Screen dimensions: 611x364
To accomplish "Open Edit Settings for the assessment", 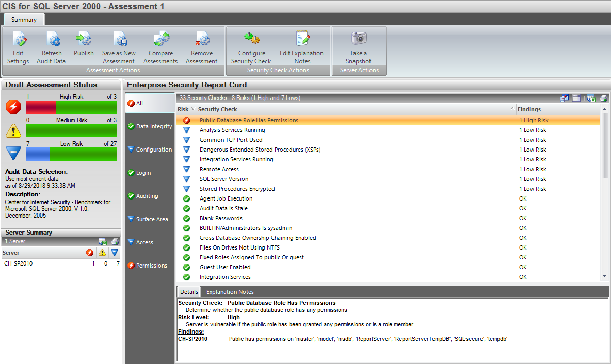I will click(x=18, y=48).
